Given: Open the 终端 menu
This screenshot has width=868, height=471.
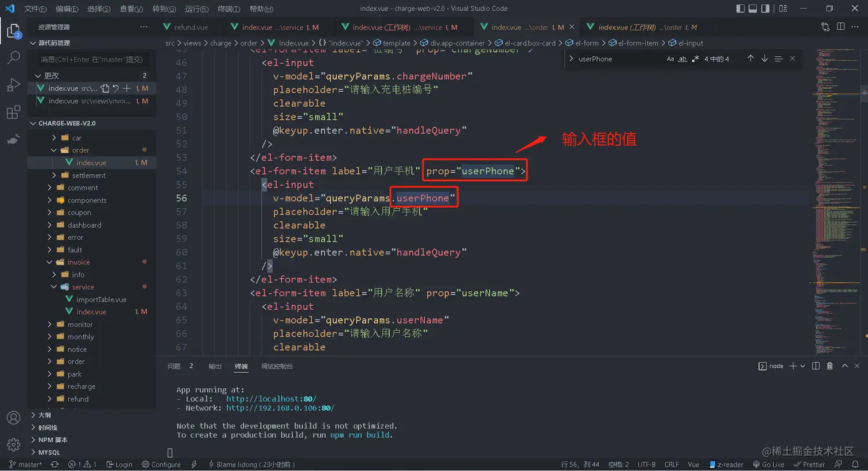Looking at the screenshot, I should point(229,9).
